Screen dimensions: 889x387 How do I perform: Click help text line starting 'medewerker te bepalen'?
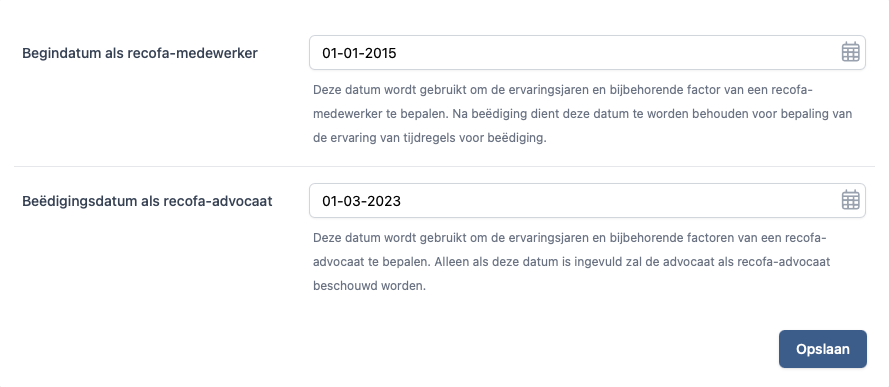click(582, 114)
